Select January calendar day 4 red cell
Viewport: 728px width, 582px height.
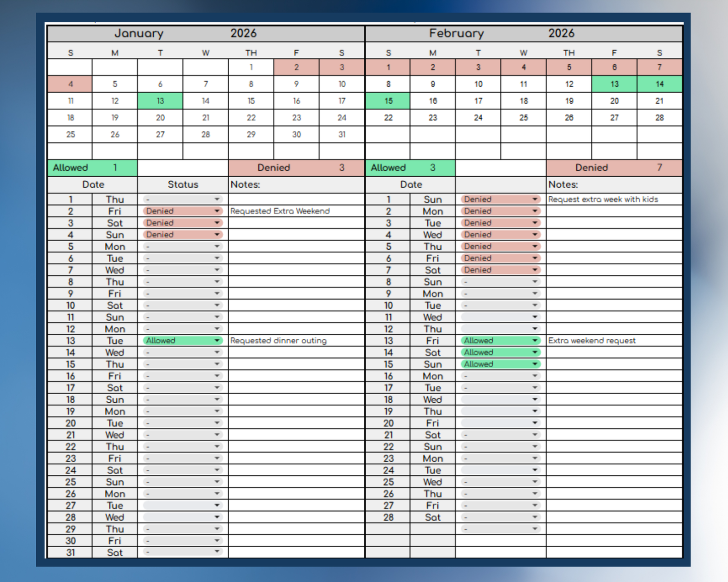(70, 84)
